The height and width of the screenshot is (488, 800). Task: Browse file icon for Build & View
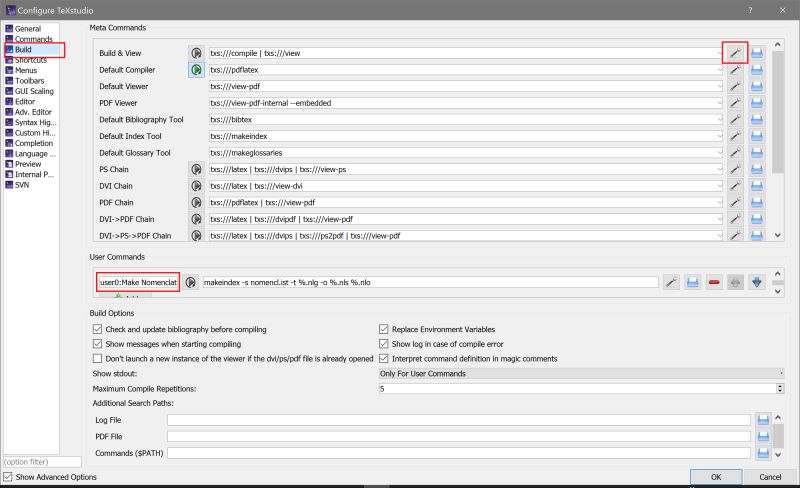coord(757,53)
